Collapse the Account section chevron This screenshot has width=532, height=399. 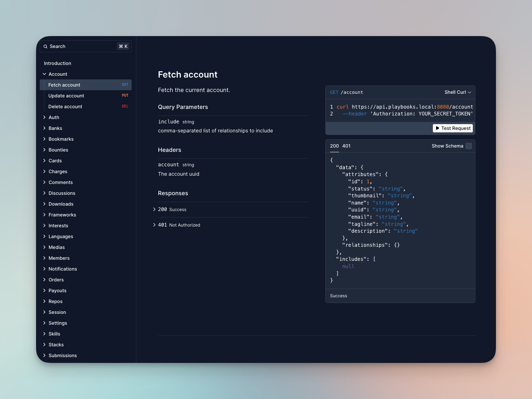coord(44,74)
